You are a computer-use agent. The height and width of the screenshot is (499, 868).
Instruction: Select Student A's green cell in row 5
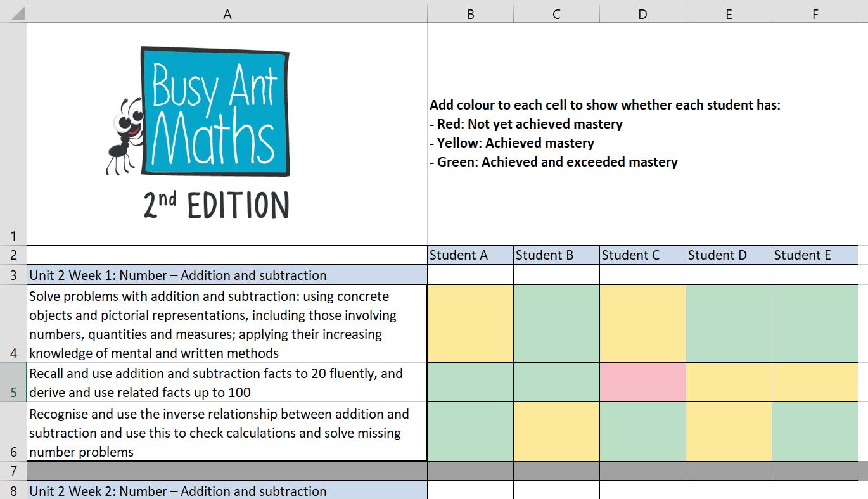pos(470,382)
